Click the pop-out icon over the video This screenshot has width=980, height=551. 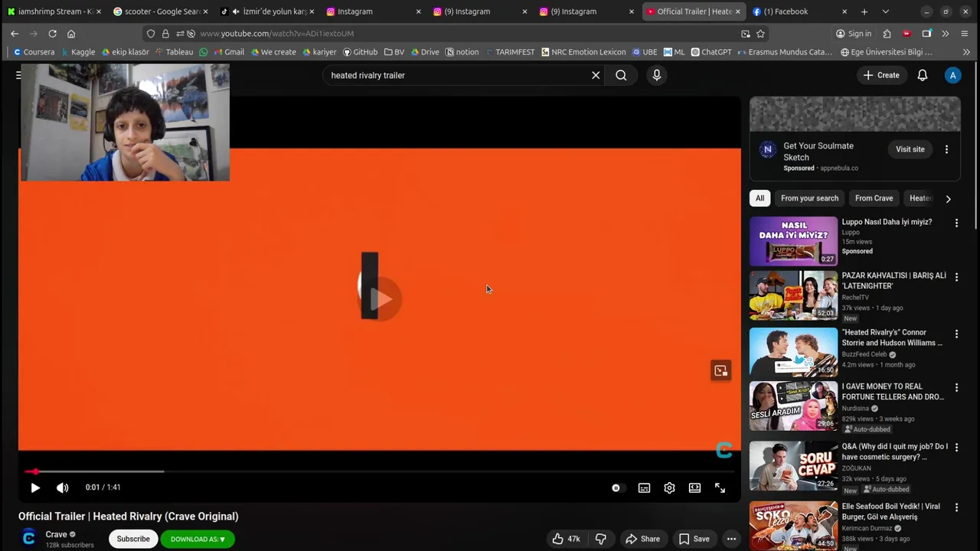point(720,371)
